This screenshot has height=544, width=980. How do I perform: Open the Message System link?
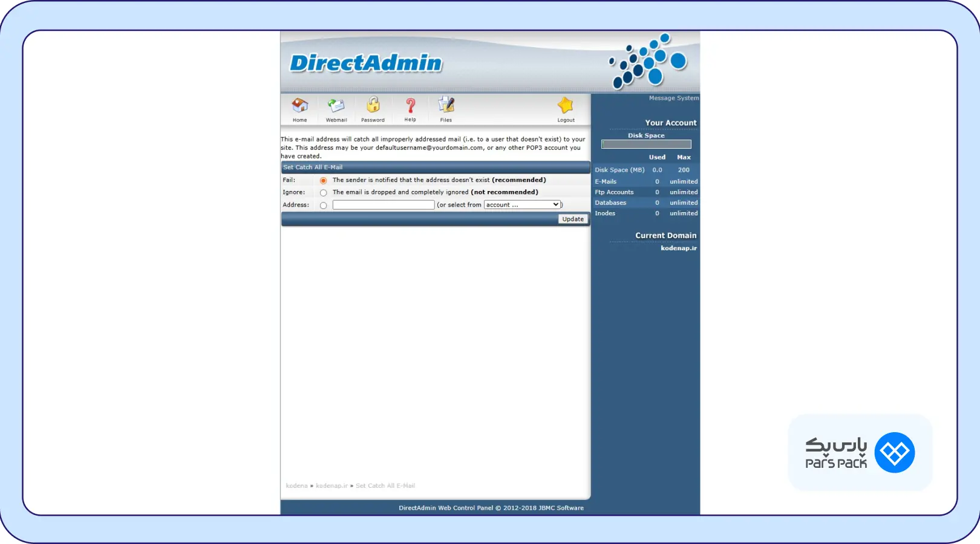pos(674,98)
